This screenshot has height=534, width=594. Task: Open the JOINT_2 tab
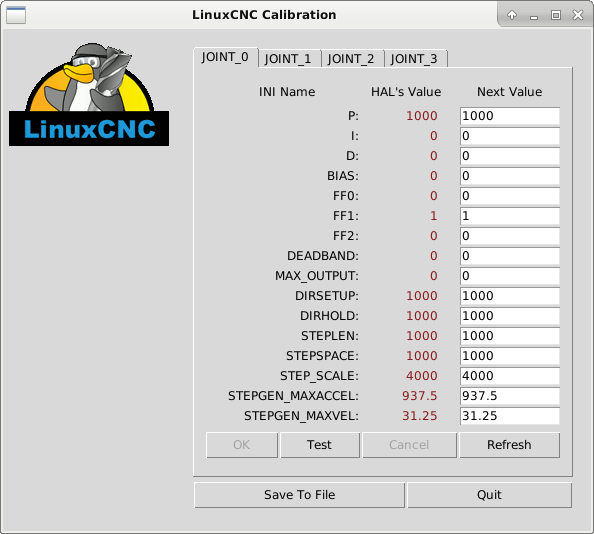pyautogui.click(x=351, y=59)
